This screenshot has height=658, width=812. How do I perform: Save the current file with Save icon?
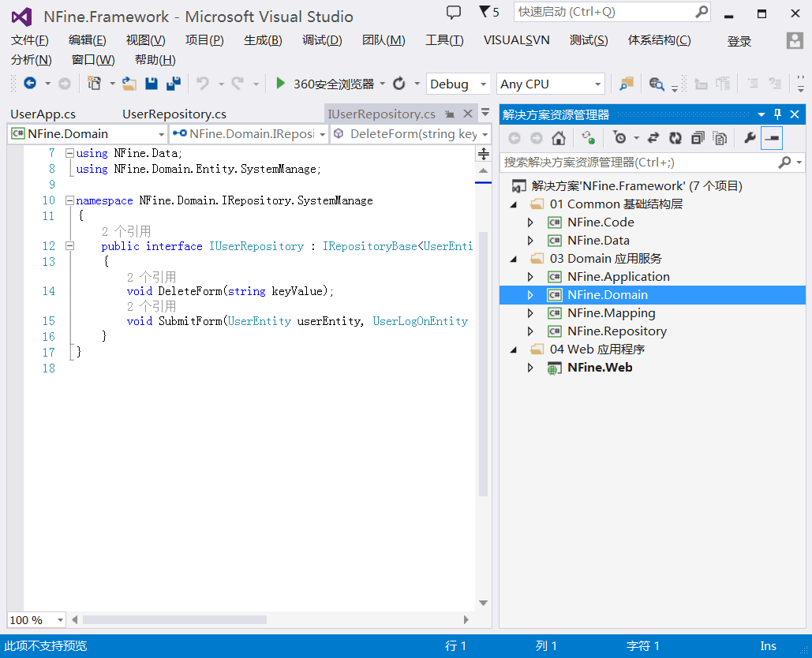(x=152, y=84)
